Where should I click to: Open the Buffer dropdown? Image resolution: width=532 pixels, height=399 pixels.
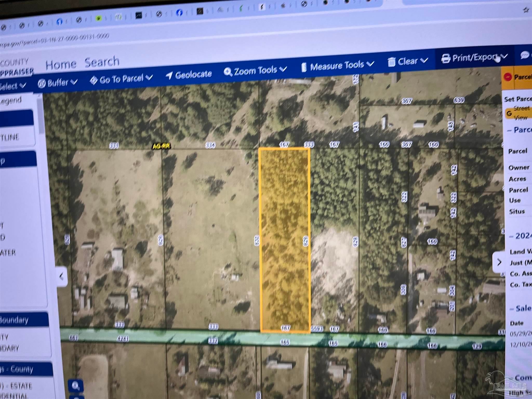(x=58, y=83)
